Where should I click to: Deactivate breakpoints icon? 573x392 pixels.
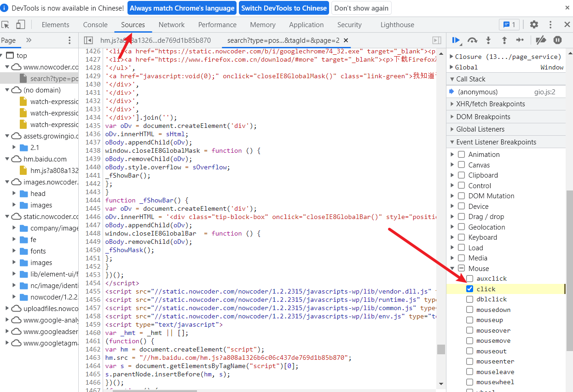coord(541,40)
